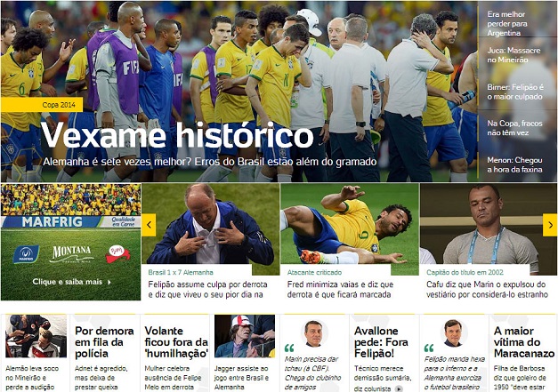
Task: Open the yellow 'Copa 2014' tag
Action: point(42,105)
